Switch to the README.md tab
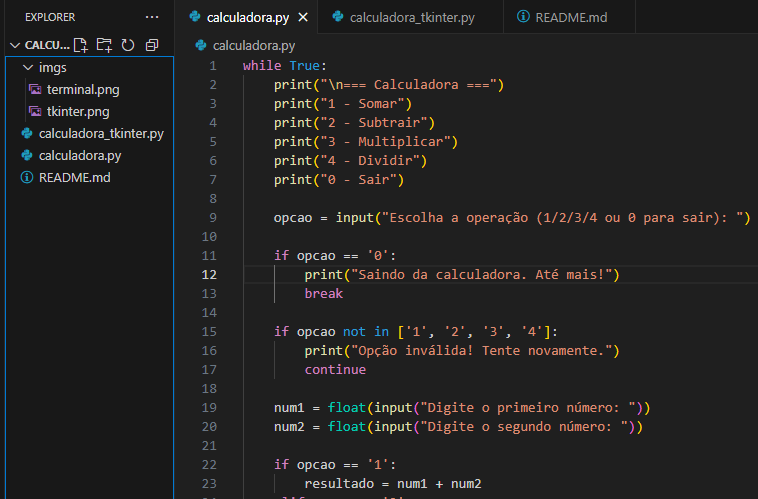The image size is (758, 499). (x=569, y=17)
